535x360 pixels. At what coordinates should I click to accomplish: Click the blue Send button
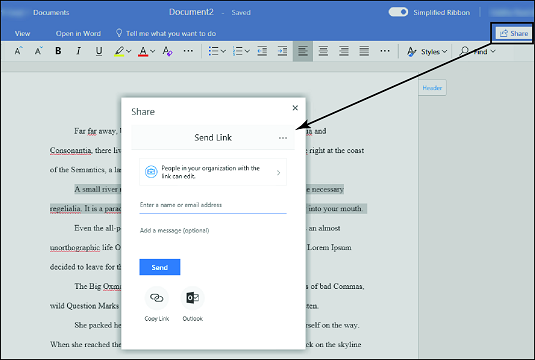point(160,267)
